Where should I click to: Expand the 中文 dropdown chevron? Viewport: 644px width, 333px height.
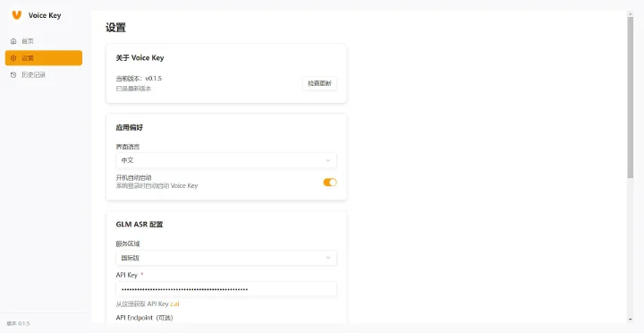point(327,160)
